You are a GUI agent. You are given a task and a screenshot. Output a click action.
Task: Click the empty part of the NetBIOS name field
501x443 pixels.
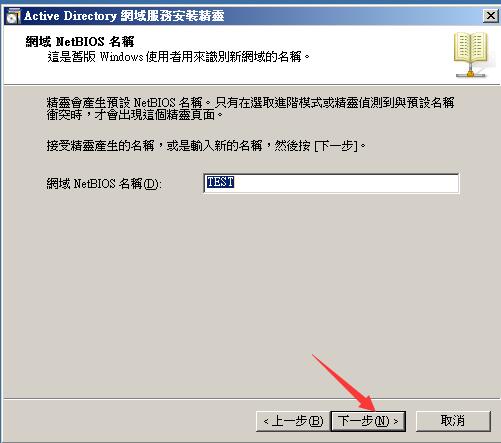(347, 183)
